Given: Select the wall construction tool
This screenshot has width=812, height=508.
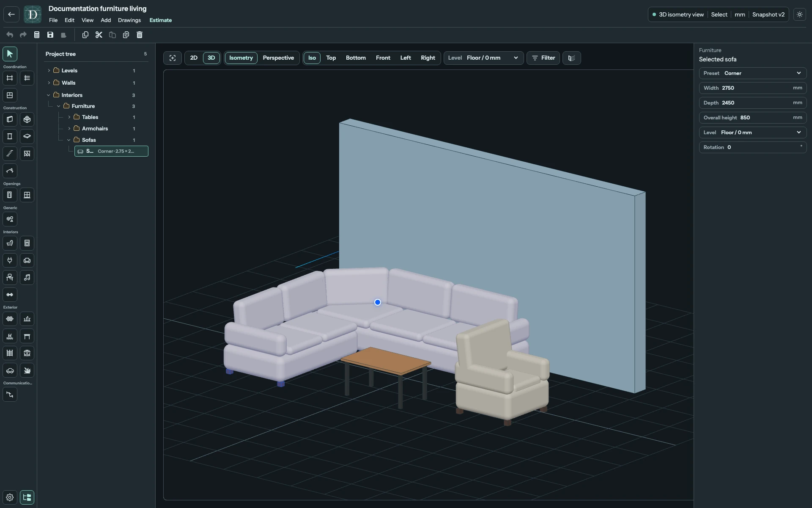Looking at the screenshot, I should [x=10, y=119].
